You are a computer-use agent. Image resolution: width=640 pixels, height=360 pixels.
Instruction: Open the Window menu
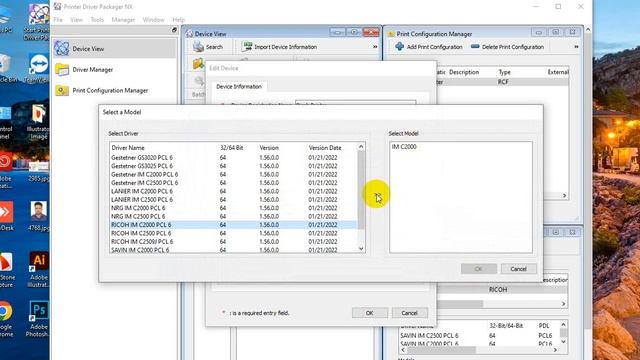click(153, 20)
